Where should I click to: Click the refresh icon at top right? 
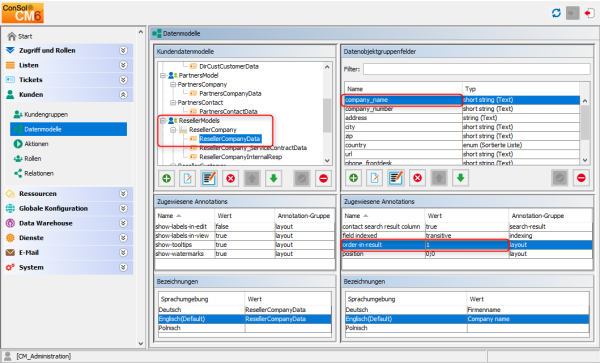pyautogui.click(x=556, y=13)
